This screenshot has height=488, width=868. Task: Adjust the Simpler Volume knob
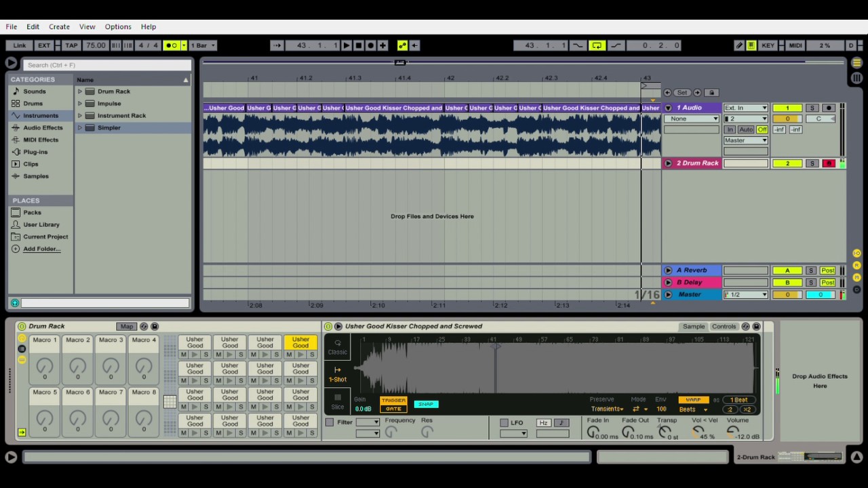click(733, 431)
